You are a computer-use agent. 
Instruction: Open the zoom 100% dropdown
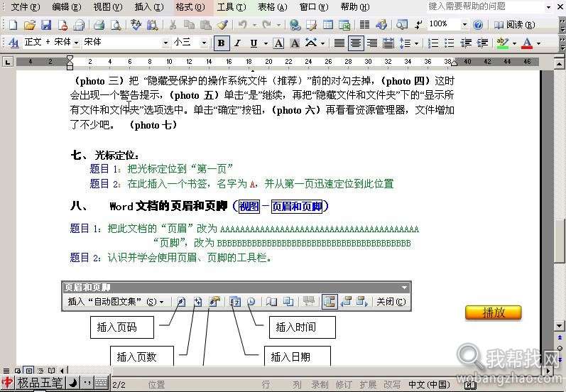(x=464, y=25)
